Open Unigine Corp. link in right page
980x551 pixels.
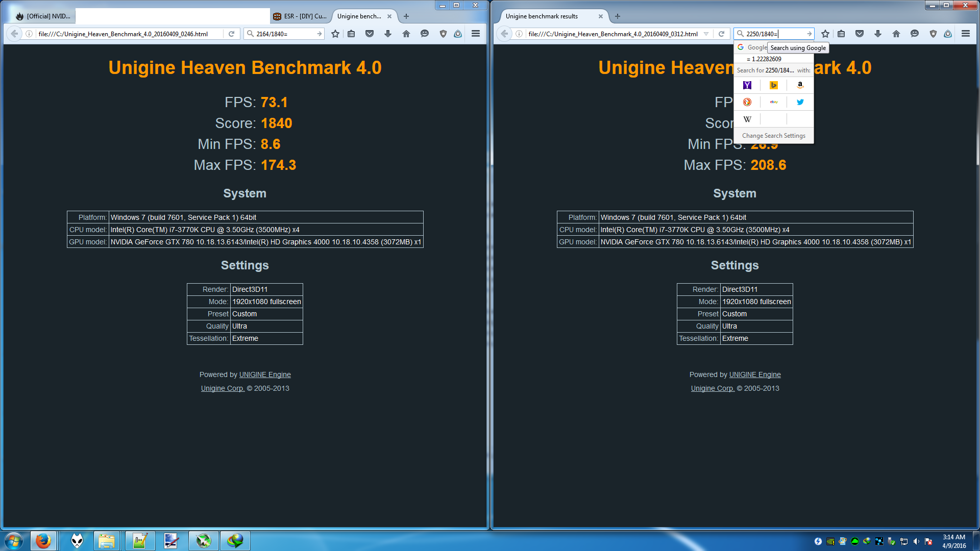click(713, 388)
